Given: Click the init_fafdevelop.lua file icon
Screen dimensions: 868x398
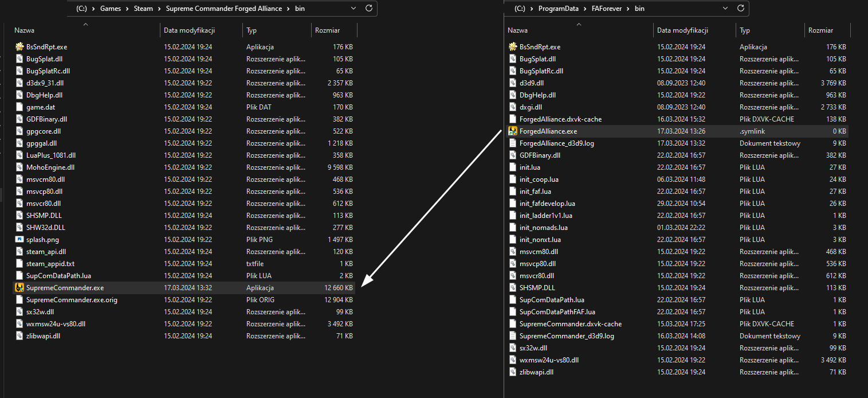Looking at the screenshot, I should [x=513, y=204].
